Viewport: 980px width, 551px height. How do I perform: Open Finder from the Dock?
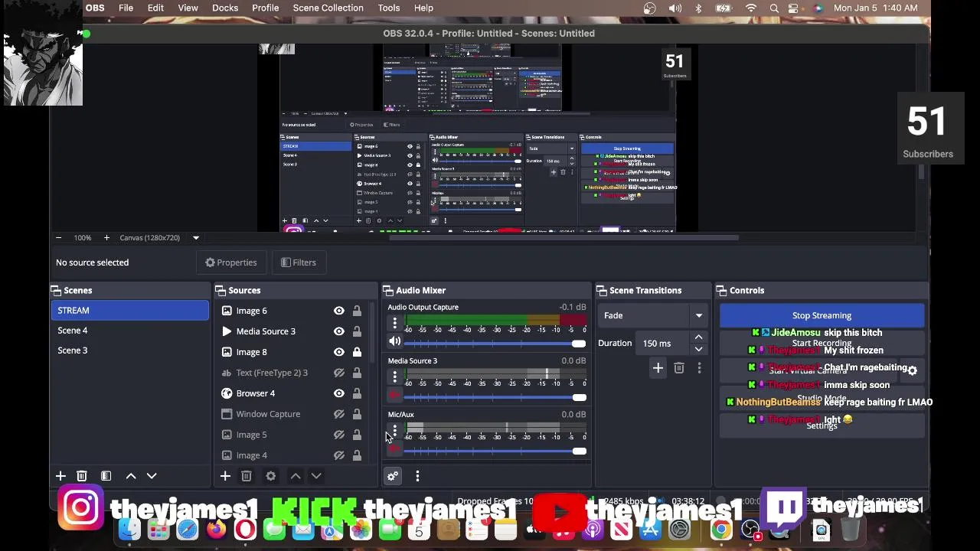[129, 530]
